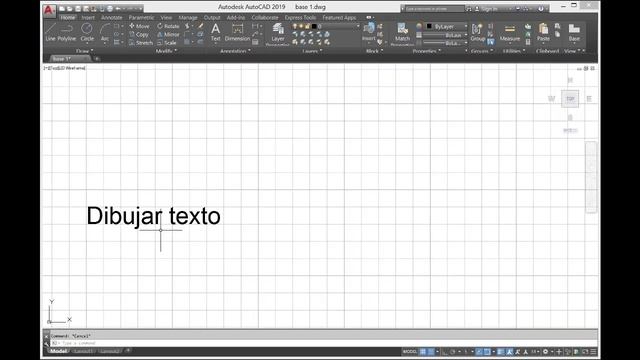Open the Home ribbon tab

[x=68, y=18]
